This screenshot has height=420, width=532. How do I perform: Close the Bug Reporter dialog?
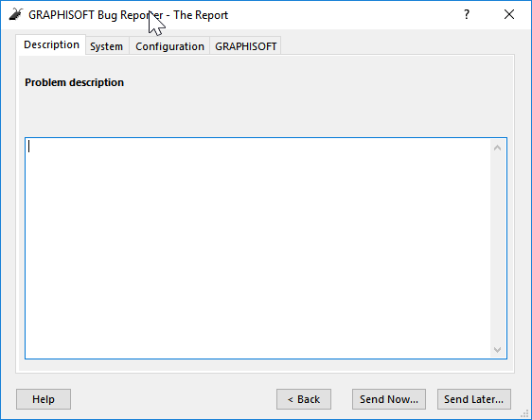click(x=509, y=14)
